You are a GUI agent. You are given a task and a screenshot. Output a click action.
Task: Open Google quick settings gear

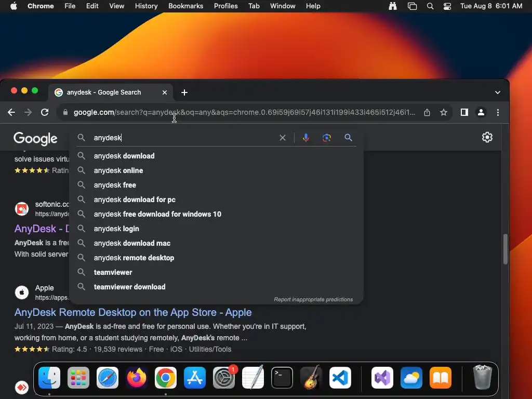(487, 137)
